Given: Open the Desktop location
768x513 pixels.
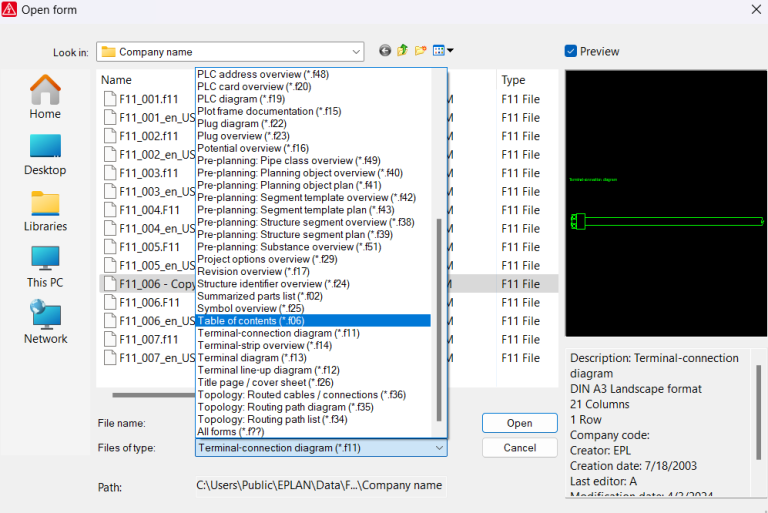Looking at the screenshot, I should tap(45, 154).
